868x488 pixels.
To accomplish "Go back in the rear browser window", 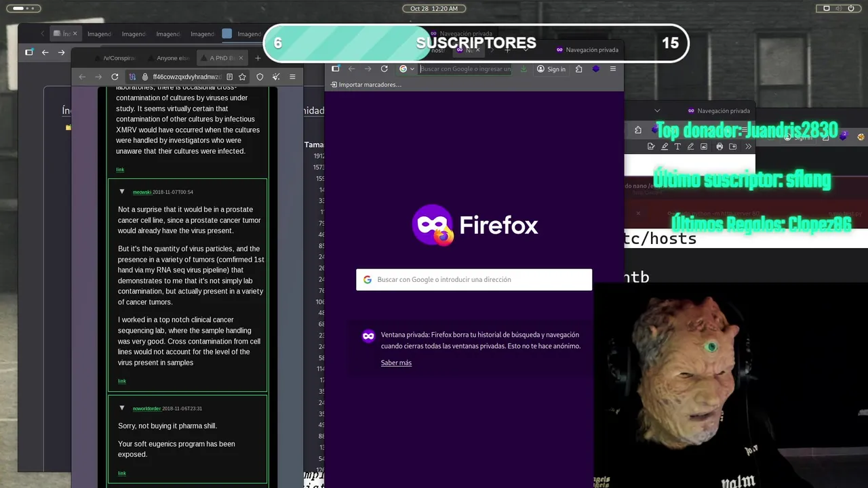I will coord(45,52).
